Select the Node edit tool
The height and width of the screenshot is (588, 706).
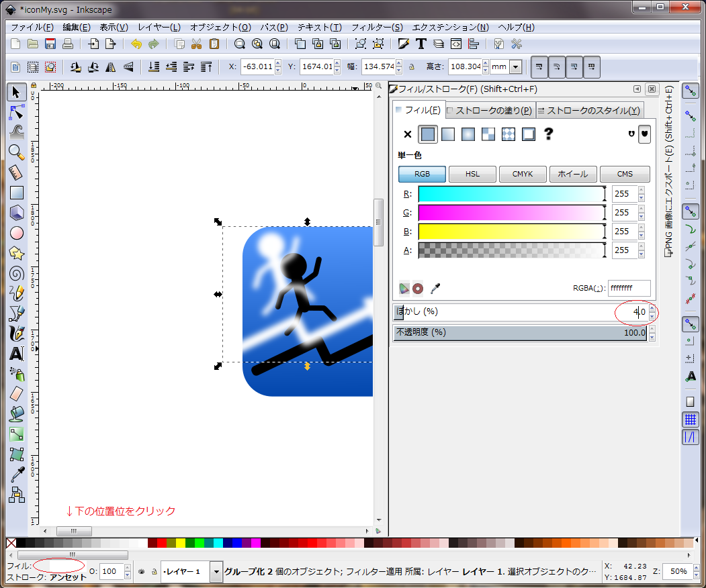(17, 111)
